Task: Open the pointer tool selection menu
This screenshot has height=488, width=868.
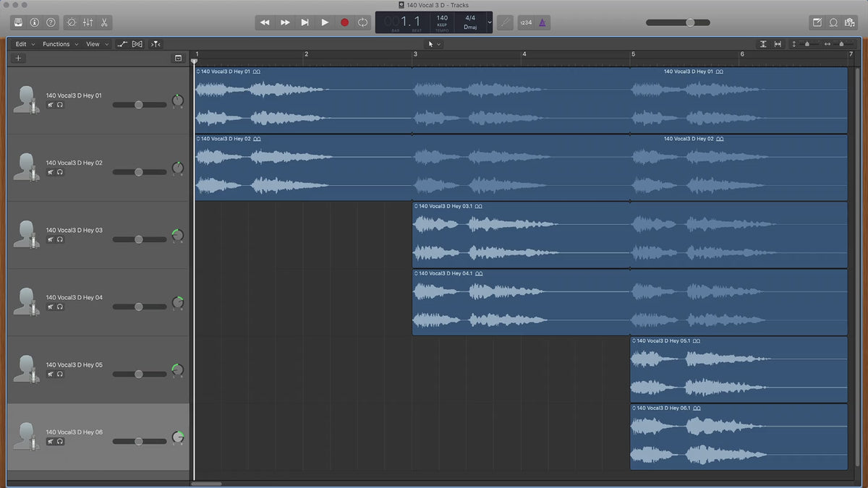Action: pyautogui.click(x=434, y=44)
